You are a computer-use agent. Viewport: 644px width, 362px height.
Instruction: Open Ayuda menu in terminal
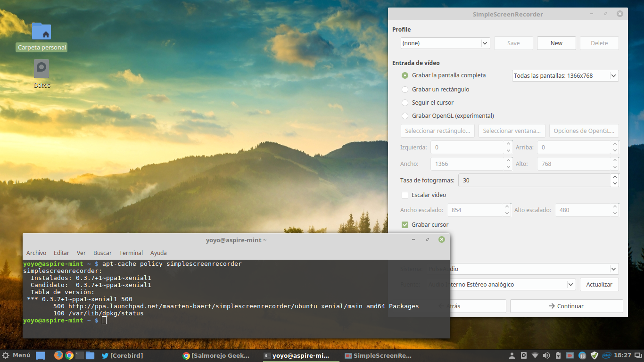[x=158, y=253]
